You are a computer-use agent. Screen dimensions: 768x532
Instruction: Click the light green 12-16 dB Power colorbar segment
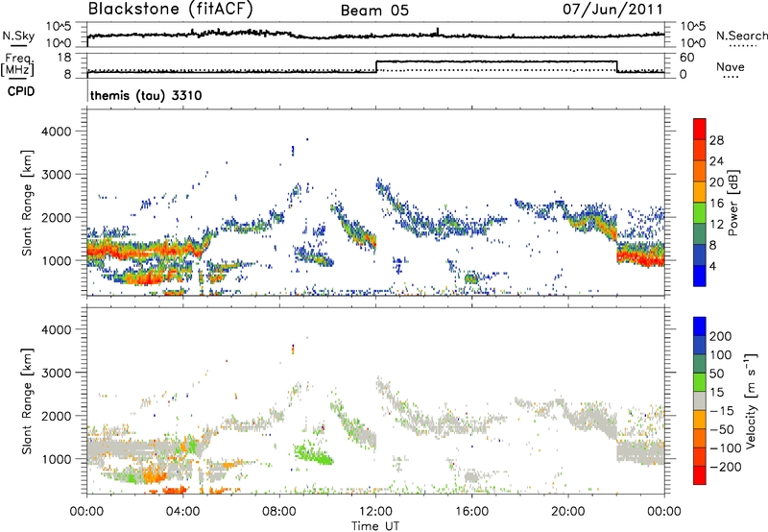tap(700, 213)
